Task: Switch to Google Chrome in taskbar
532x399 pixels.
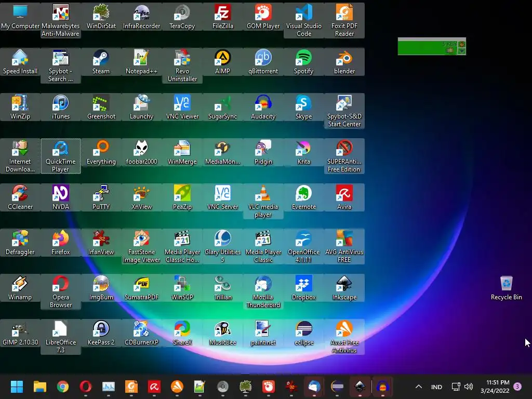Action: 63,387
